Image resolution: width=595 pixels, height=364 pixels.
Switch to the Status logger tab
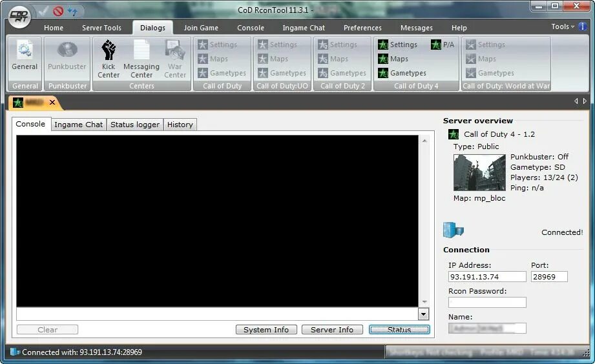point(135,125)
